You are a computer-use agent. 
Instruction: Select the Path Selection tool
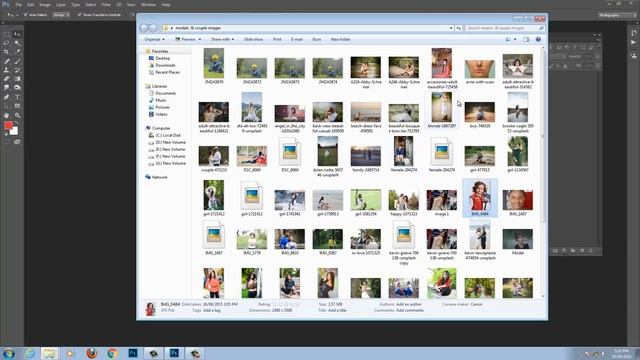pos(7,106)
